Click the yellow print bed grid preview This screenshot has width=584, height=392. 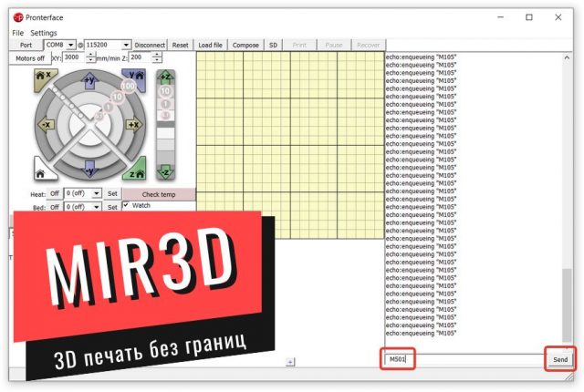coord(290,145)
